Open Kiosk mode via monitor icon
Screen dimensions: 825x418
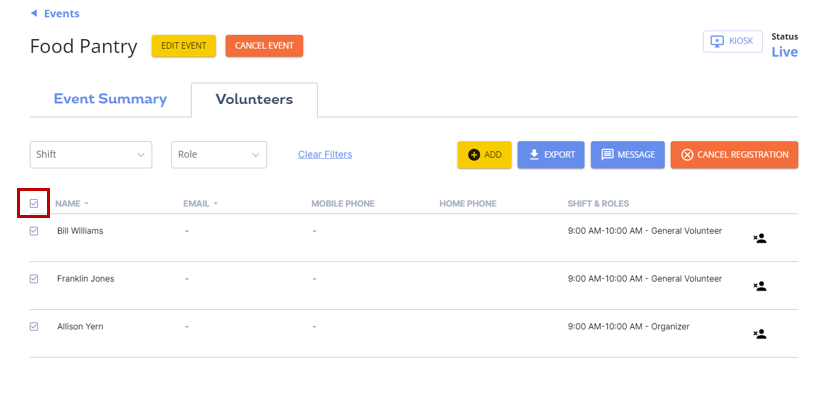click(x=716, y=41)
